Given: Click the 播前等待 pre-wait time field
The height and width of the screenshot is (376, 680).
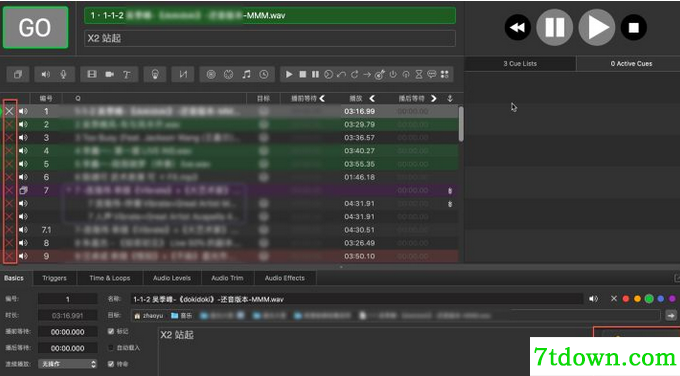Looking at the screenshot, I should point(68,332).
